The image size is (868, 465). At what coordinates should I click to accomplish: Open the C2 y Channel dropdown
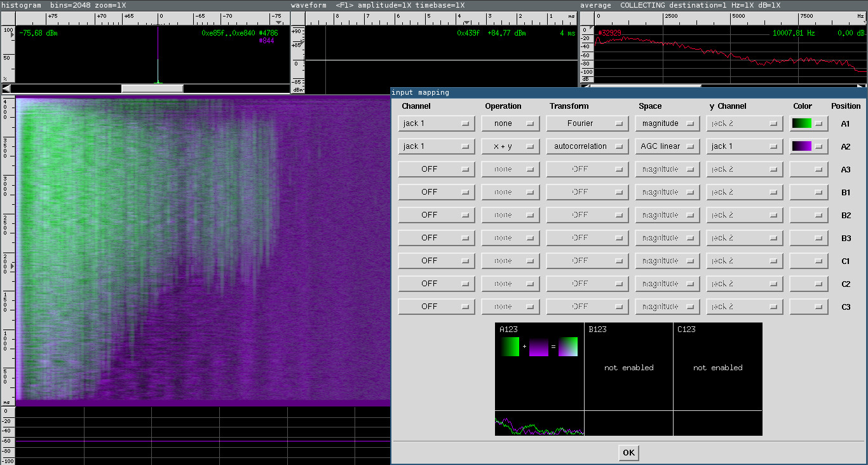pos(745,284)
